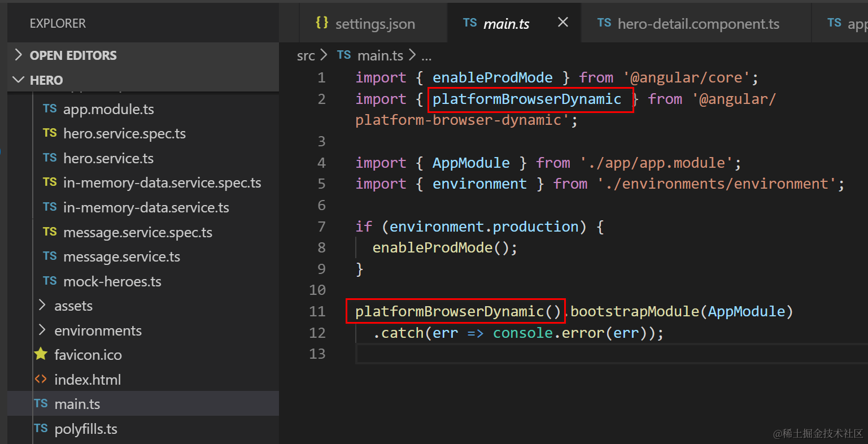Viewport: 868px width, 444px height.
Task: Click the yellow TS icon beside hero.service.spec.ts
Action: [50, 133]
